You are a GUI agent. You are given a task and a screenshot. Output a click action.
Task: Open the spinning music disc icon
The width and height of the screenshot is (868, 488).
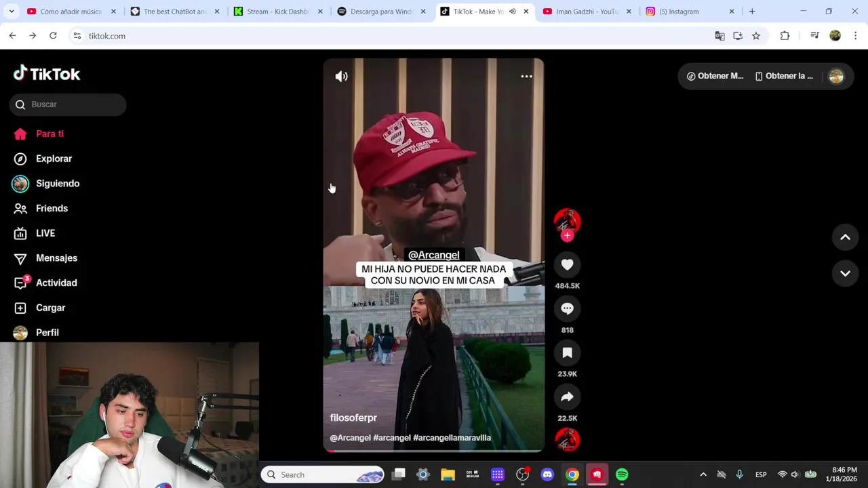coord(568,440)
